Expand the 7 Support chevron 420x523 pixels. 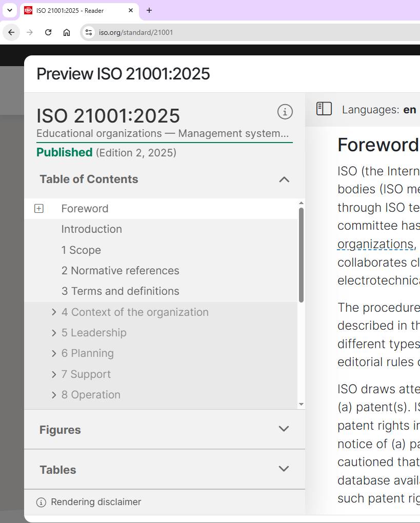tap(54, 374)
